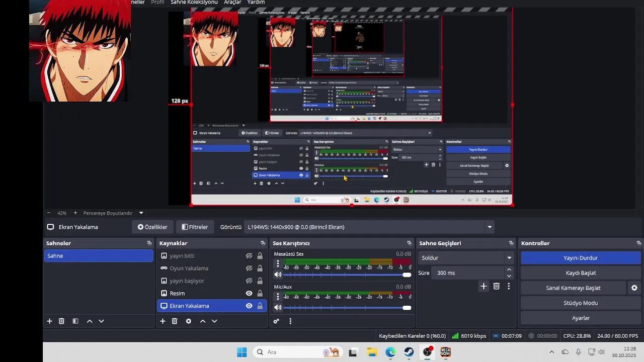Show the yayın başlıyor source
Screen dimensions: 644x362
(249, 281)
